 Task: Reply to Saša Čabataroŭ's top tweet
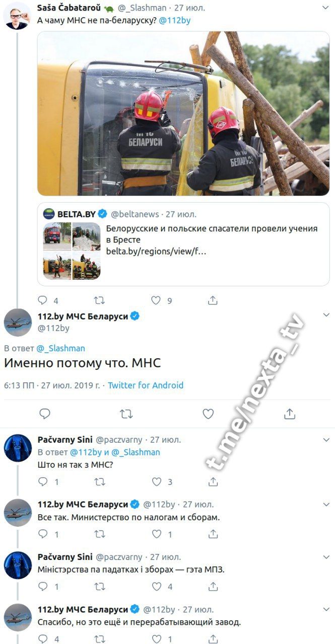click(43, 300)
